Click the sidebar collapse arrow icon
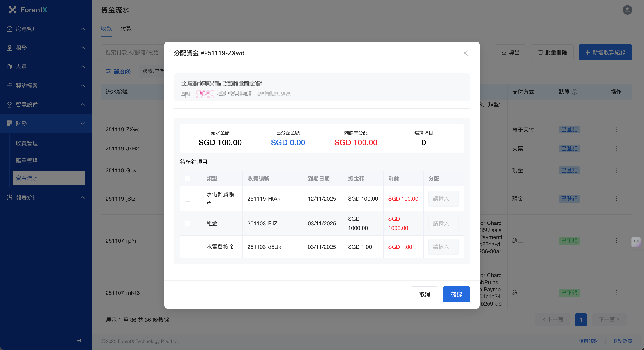Image resolution: width=644 pixels, height=350 pixels. click(x=79, y=340)
